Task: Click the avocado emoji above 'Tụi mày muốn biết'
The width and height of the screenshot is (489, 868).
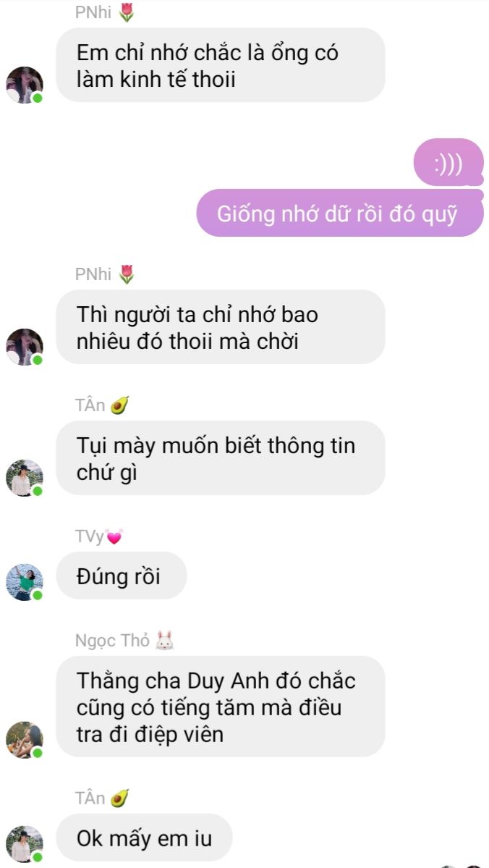Action: [119, 405]
